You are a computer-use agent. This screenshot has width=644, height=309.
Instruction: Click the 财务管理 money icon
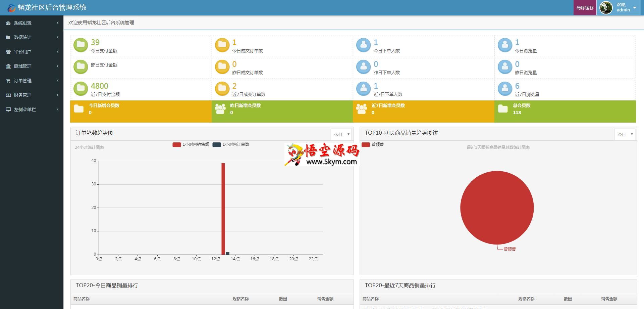point(8,95)
